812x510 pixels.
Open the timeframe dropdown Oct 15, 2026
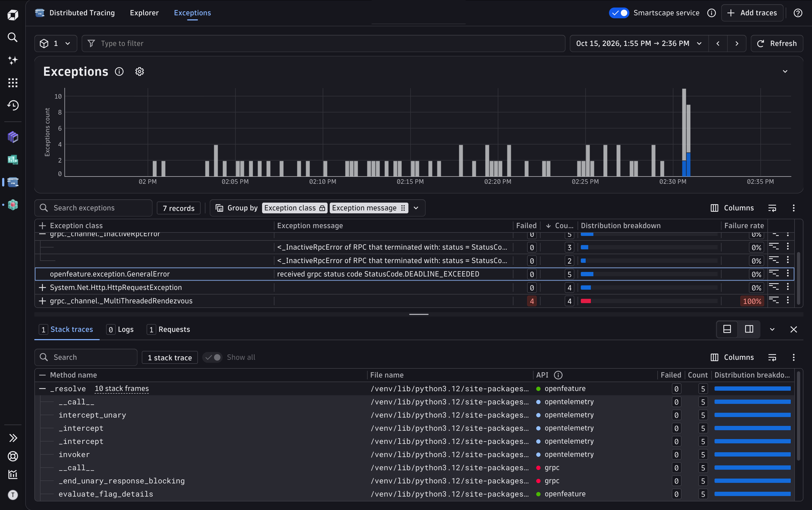click(639, 44)
